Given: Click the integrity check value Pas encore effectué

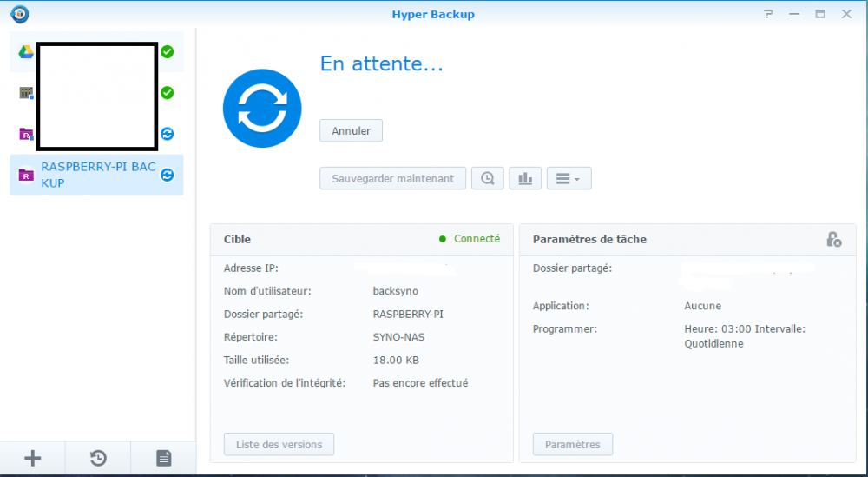Looking at the screenshot, I should pos(420,383).
